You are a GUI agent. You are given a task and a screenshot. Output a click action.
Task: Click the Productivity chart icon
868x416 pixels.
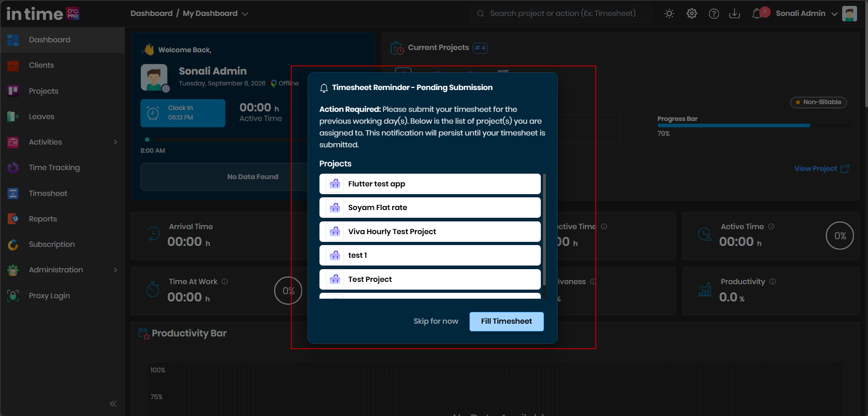[x=705, y=289]
